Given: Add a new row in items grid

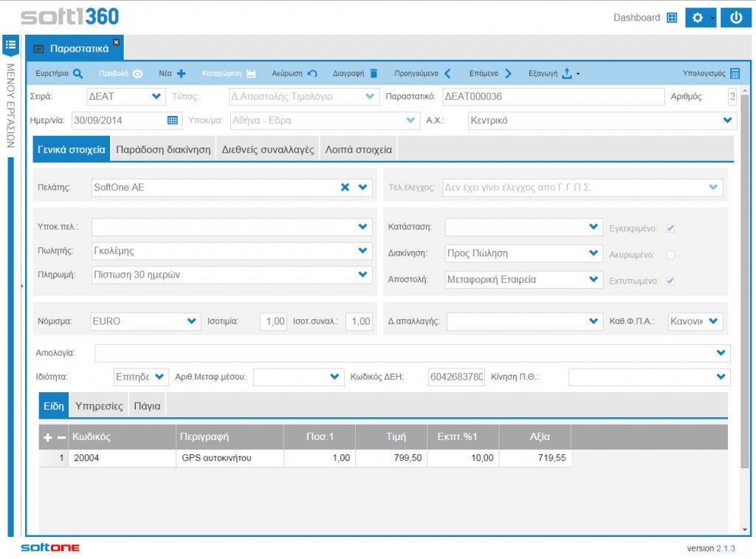Looking at the screenshot, I should click(x=48, y=437).
